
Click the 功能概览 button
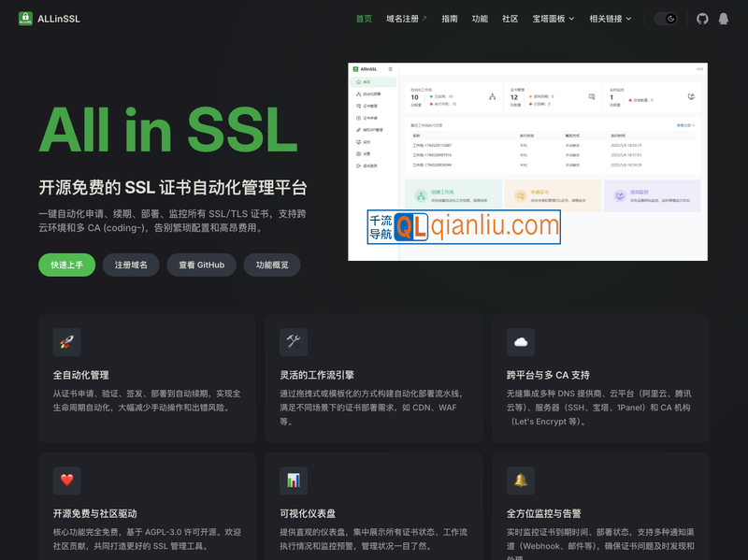coord(272,265)
